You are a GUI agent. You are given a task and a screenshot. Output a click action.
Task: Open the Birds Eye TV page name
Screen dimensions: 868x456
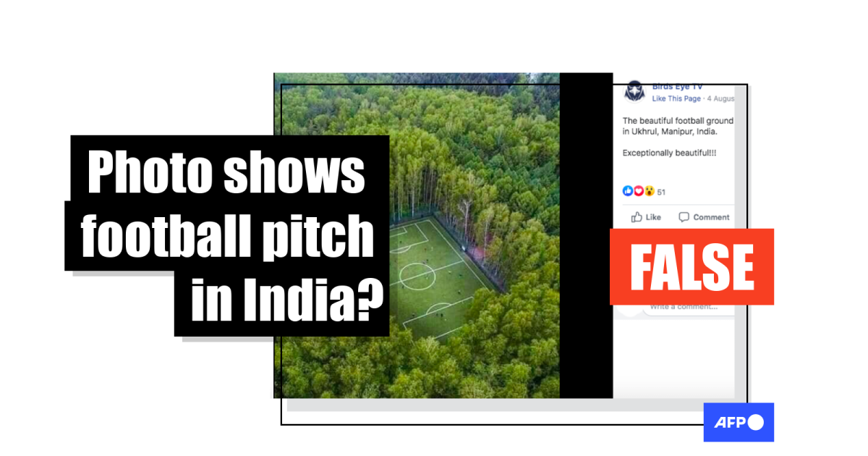(677, 86)
